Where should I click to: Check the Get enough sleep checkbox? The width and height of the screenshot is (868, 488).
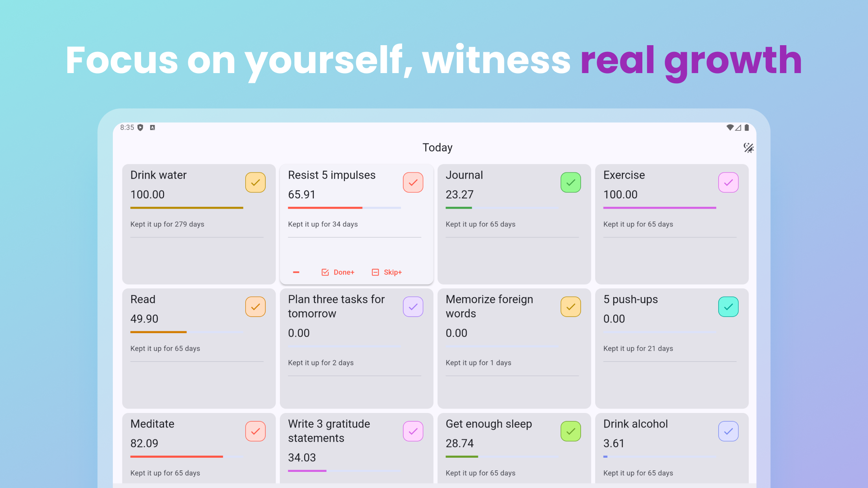point(571,431)
